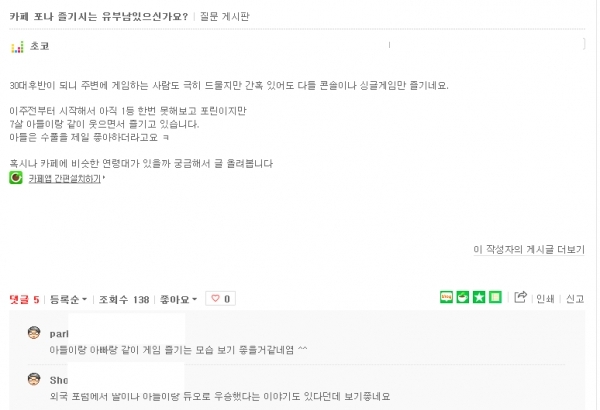Image resolution: width=600 pixels, height=410 pixels.
Task: Open 이 작성자의 게시글 더보기 link
Action: [529, 250]
